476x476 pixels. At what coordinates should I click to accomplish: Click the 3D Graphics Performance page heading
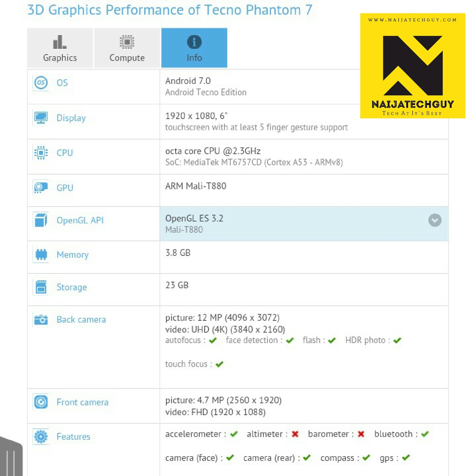tap(170, 10)
